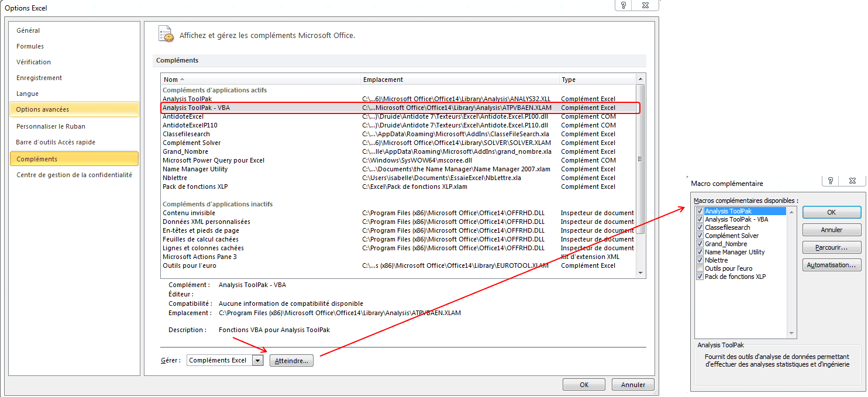This screenshot has width=868, height=397.
Task: Select Complément Solver row in Options list
Action: click(x=398, y=143)
